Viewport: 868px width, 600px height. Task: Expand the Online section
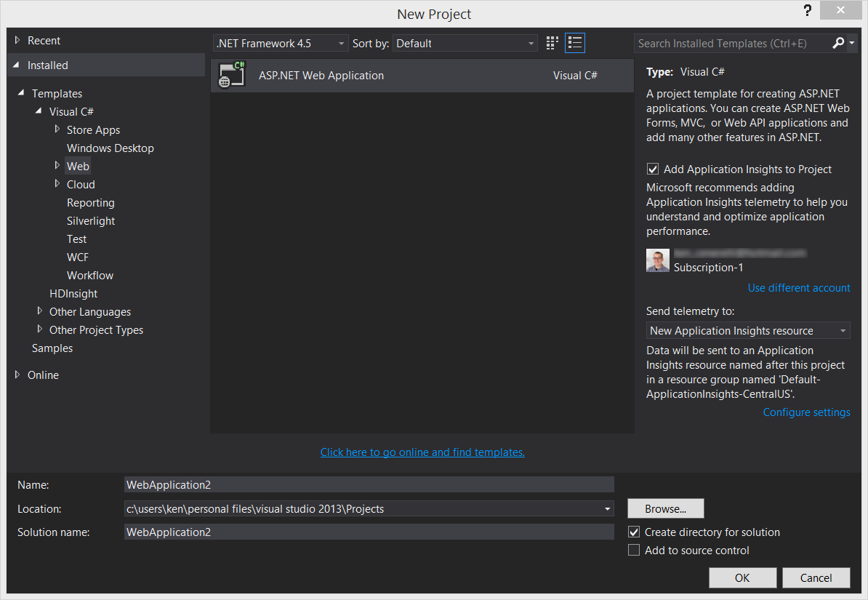tap(17, 375)
